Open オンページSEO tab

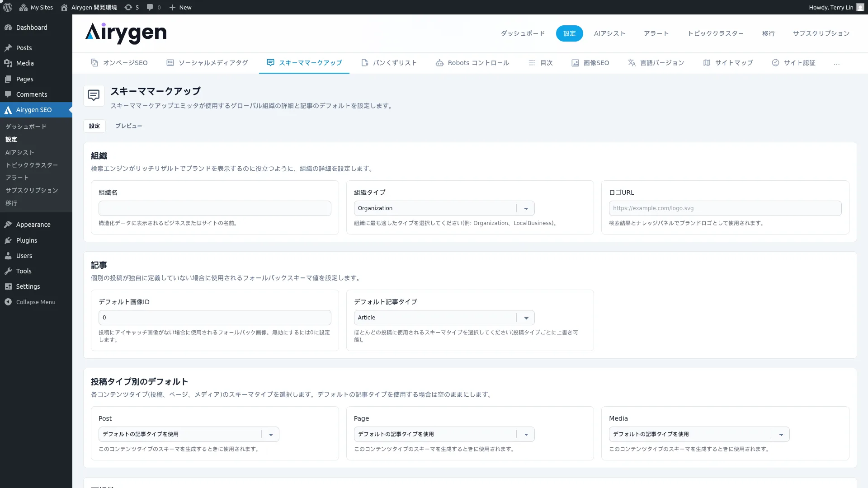click(119, 63)
